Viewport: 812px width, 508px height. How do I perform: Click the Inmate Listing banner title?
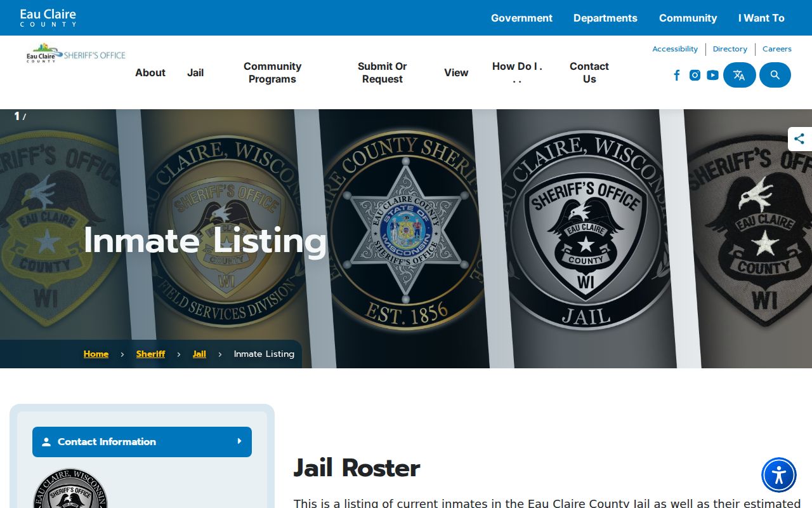pos(205,241)
